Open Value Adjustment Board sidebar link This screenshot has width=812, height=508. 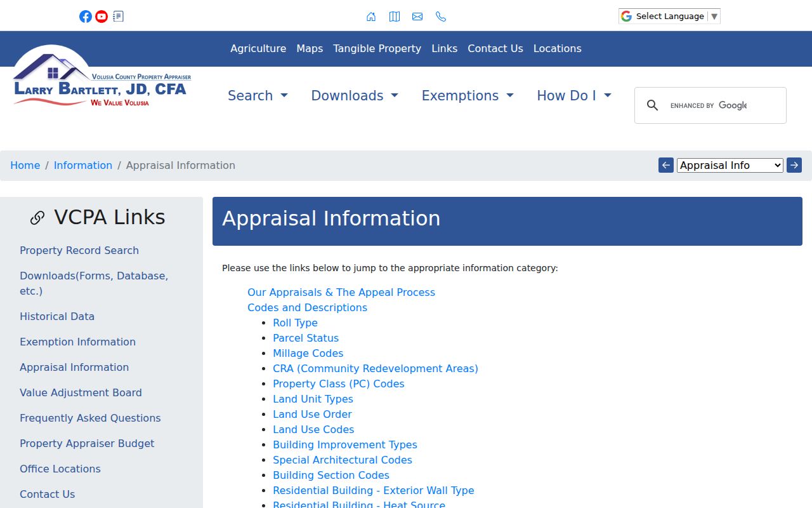pyautogui.click(x=81, y=392)
